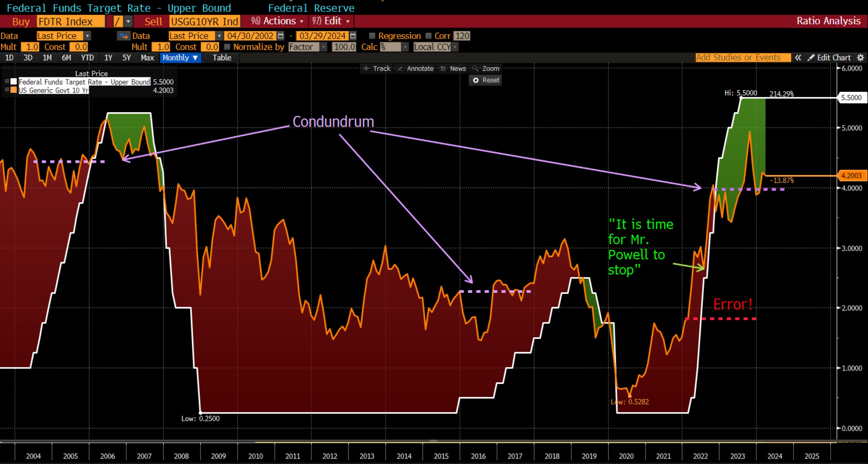Click the Sell-side Const 0.0 field
Viewport: 868px width, 464px height.
pyautogui.click(x=210, y=47)
